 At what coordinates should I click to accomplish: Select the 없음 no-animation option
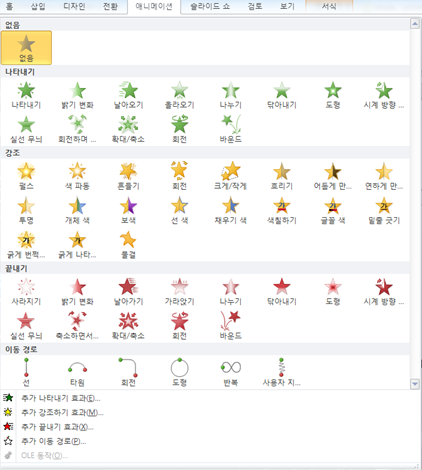[x=26, y=48]
